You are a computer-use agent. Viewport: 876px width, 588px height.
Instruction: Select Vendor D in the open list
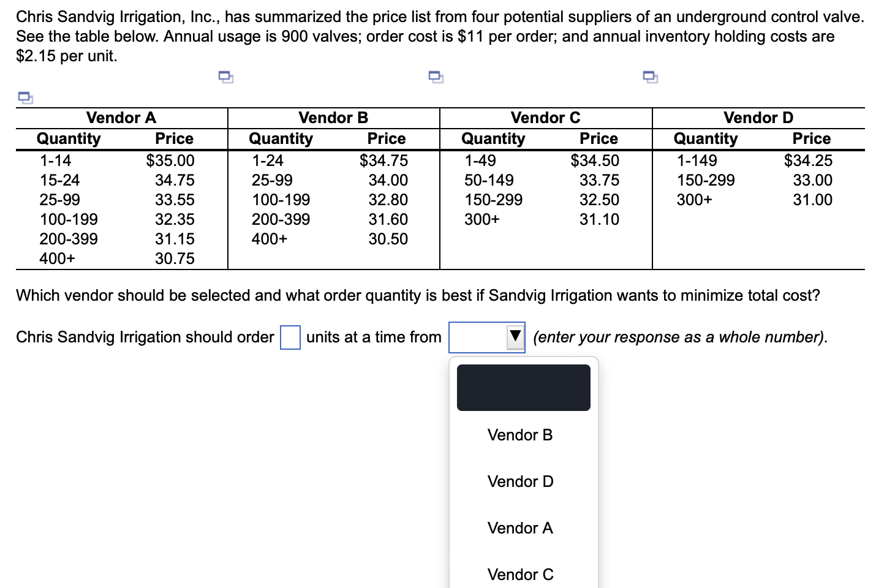click(x=519, y=481)
